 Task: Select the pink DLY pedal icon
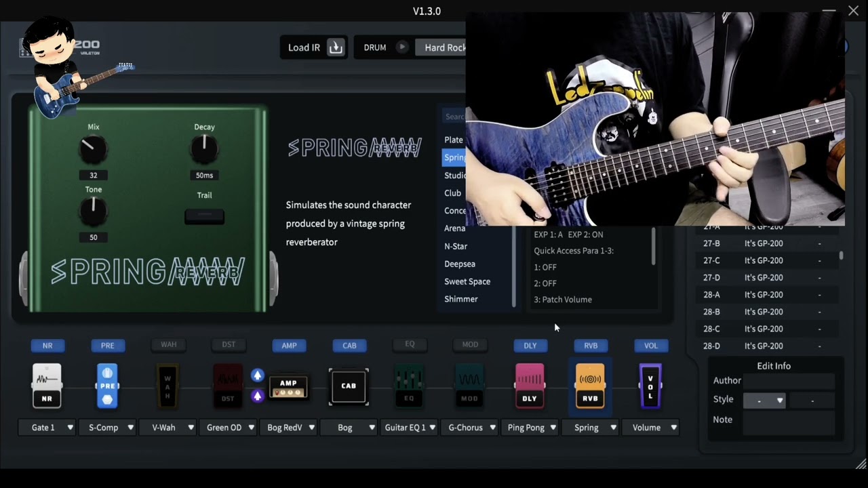click(530, 386)
